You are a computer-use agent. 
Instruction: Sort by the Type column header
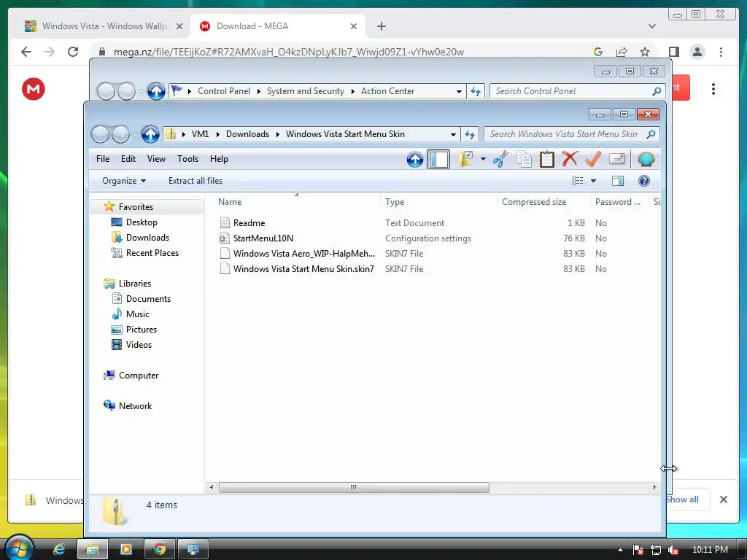pyautogui.click(x=438, y=202)
